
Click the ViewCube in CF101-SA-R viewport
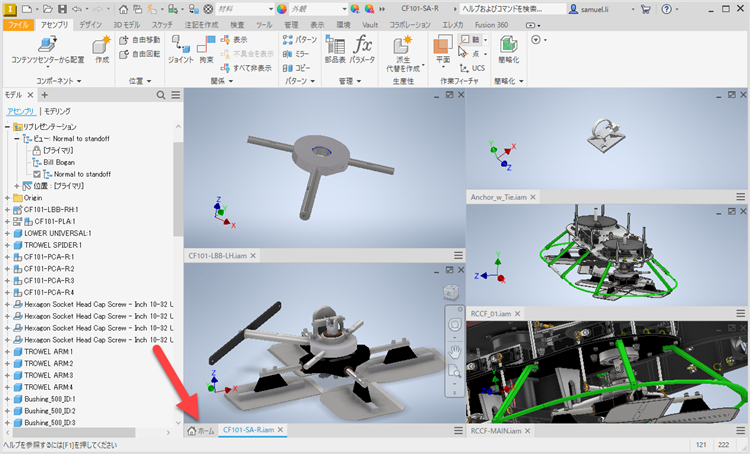click(451, 291)
